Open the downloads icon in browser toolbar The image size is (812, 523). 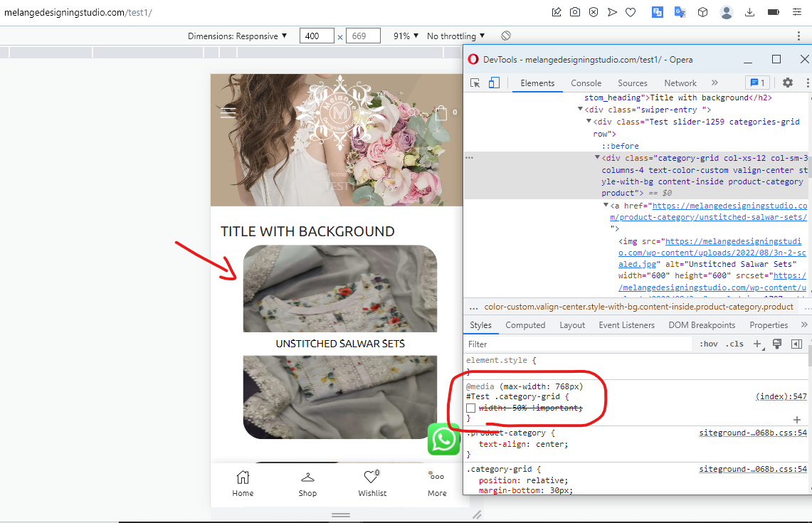click(x=749, y=12)
